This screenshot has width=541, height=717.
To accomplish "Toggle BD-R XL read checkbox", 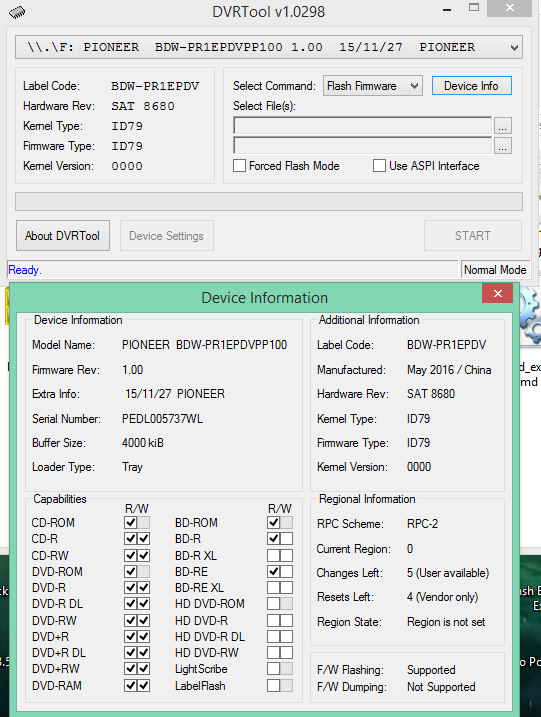I will click(273, 555).
